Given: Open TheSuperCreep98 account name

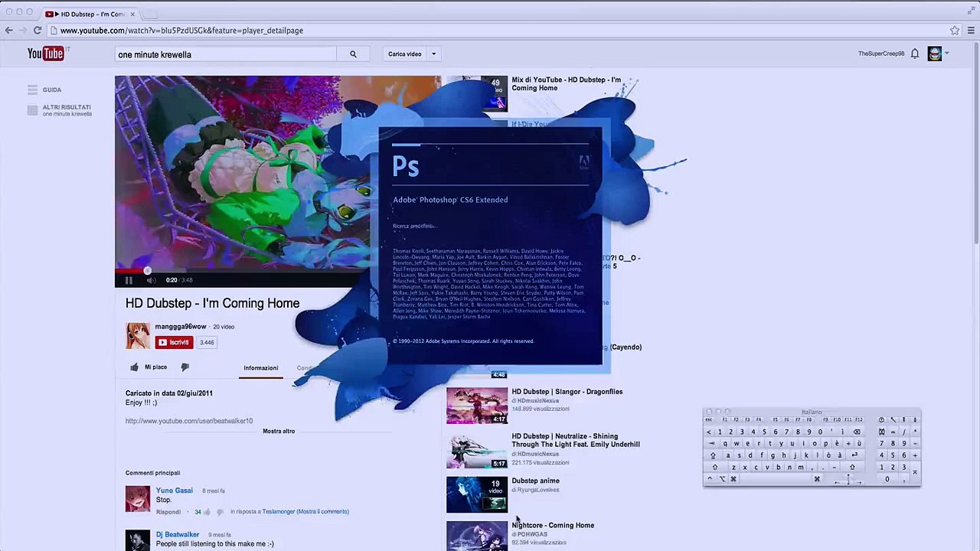Looking at the screenshot, I should [x=881, y=54].
